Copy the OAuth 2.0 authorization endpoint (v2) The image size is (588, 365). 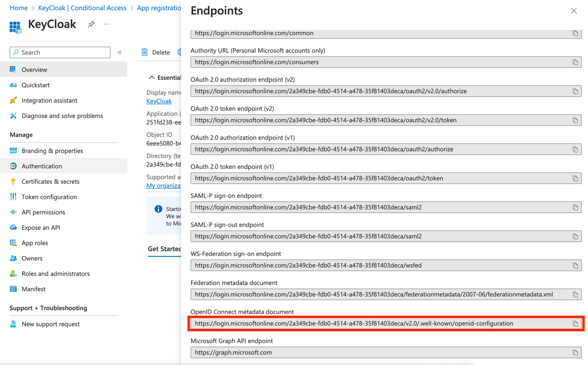click(x=576, y=91)
